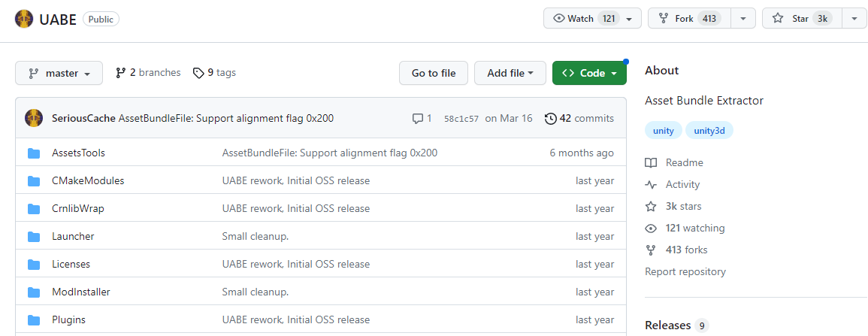Click the AssetsTools folder icon
868x336 pixels.
34,153
